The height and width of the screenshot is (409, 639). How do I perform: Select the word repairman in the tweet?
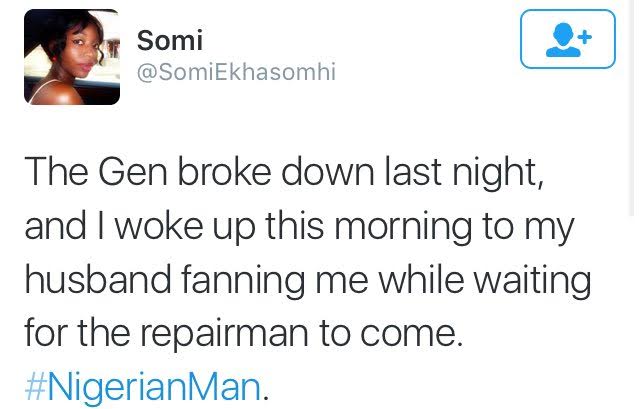click(x=225, y=334)
